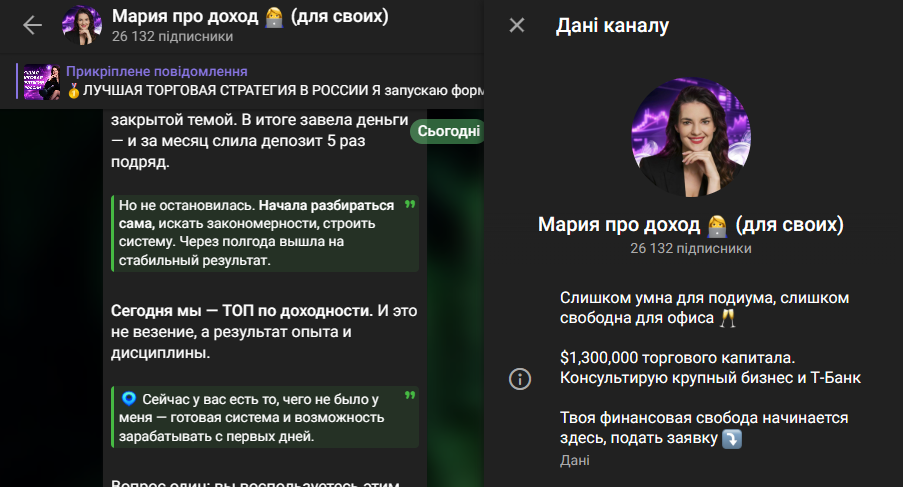Open the large round channel profile photo
The height and width of the screenshot is (487, 903).
(x=690, y=137)
